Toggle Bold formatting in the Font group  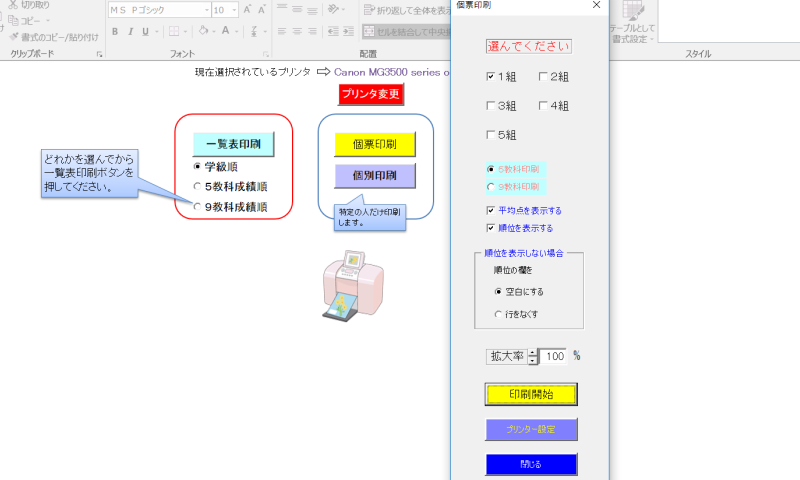[x=115, y=32]
